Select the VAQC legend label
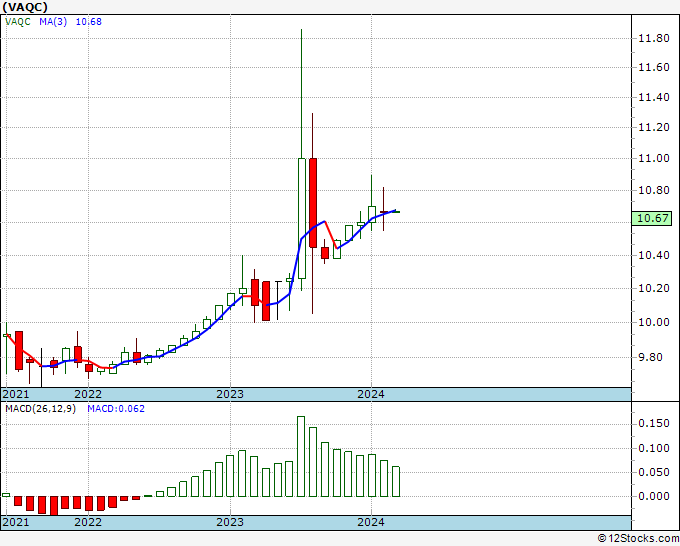The image size is (680, 546). pyautogui.click(x=18, y=21)
